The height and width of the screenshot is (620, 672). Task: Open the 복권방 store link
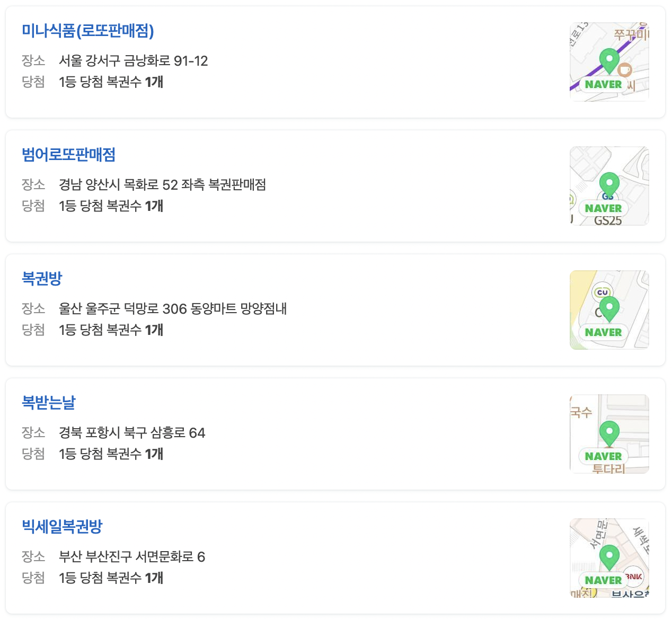[42, 278]
